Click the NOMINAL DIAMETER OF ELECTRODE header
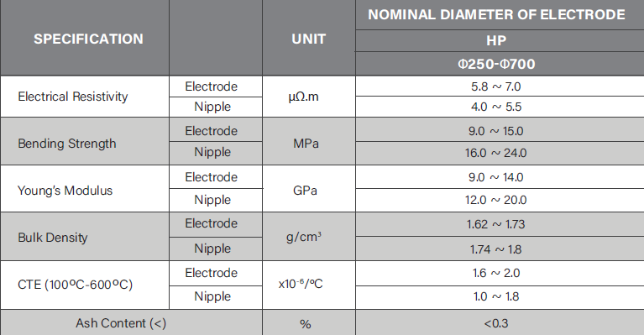The width and height of the screenshot is (644, 335). (x=496, y=15)
